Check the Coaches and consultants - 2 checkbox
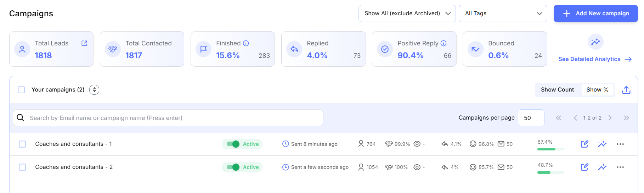 22,167
